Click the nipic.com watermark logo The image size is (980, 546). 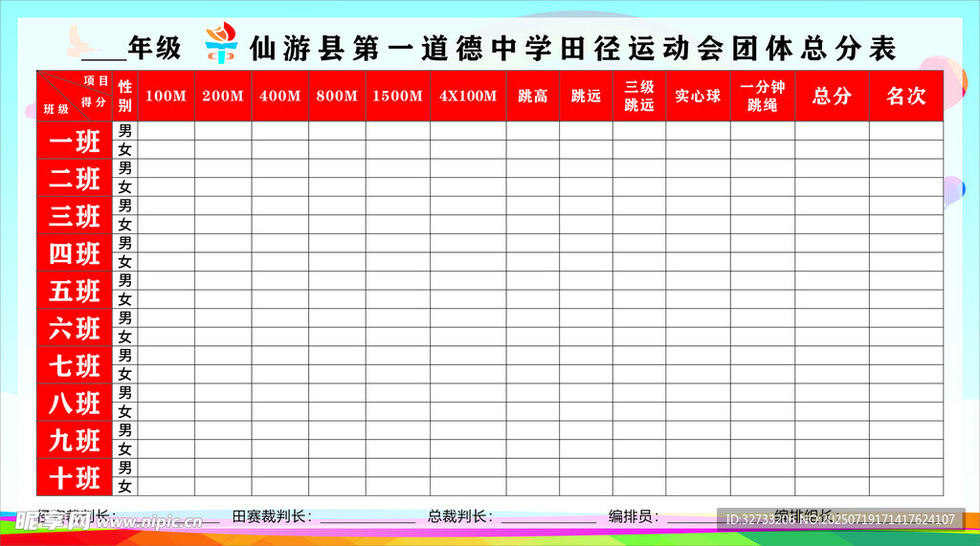point(103,521)
